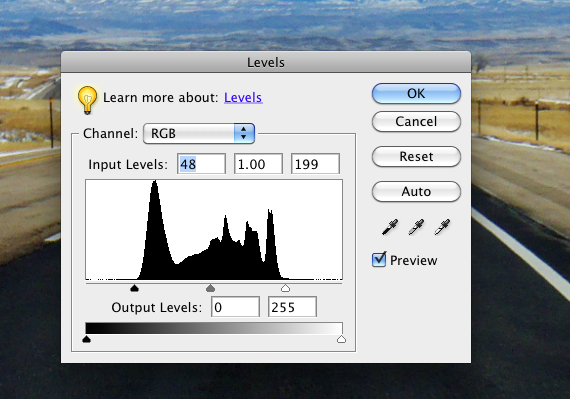Click the histogram graph

coord(214,230)
